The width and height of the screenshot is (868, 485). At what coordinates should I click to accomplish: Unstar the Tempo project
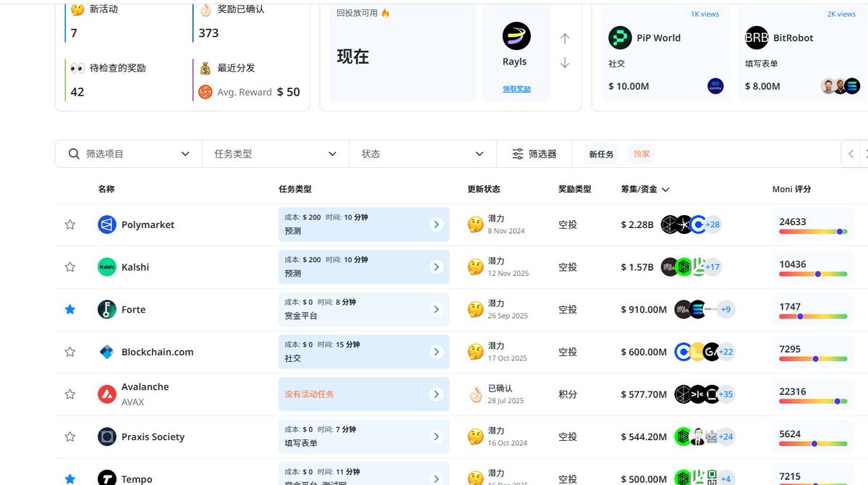(70, 478)
